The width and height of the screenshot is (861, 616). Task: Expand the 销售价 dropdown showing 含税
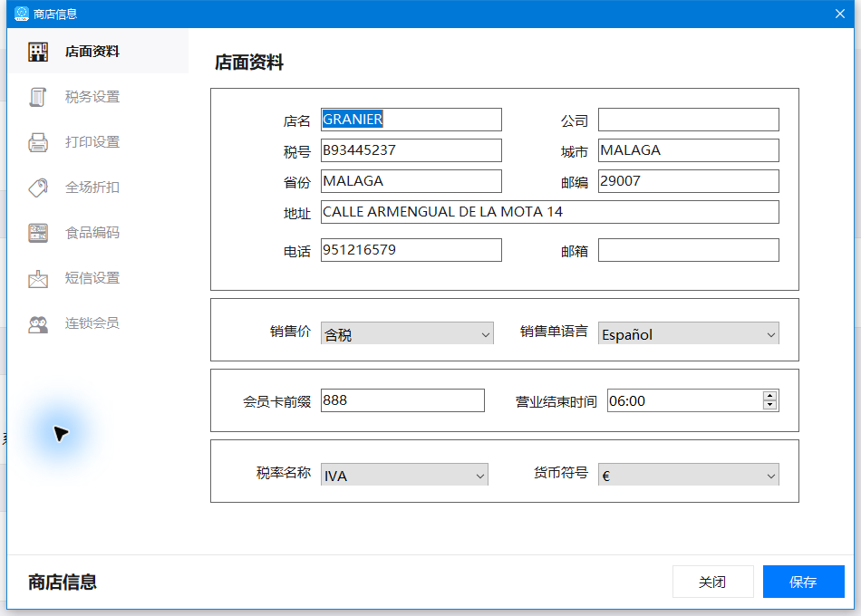point(407,333)
